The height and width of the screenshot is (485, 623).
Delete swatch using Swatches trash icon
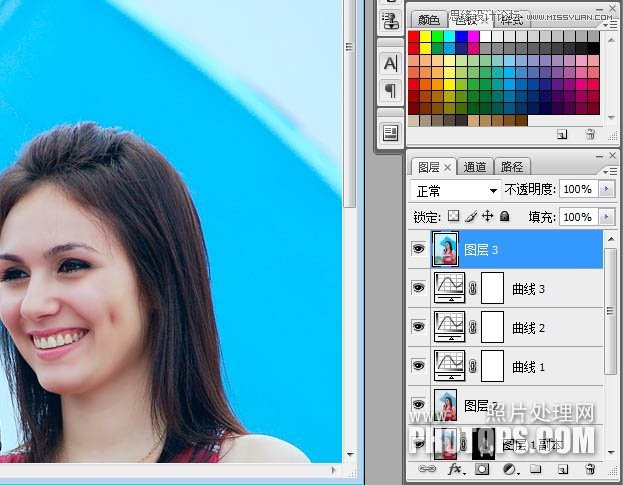590,135
